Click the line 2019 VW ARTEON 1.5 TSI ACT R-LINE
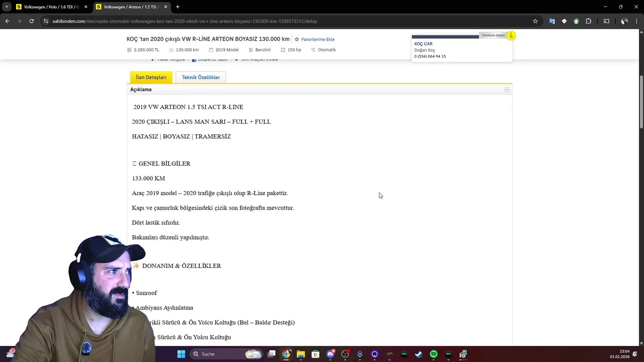This screenshot has width=644, height=362. click(x=188, y=107)
